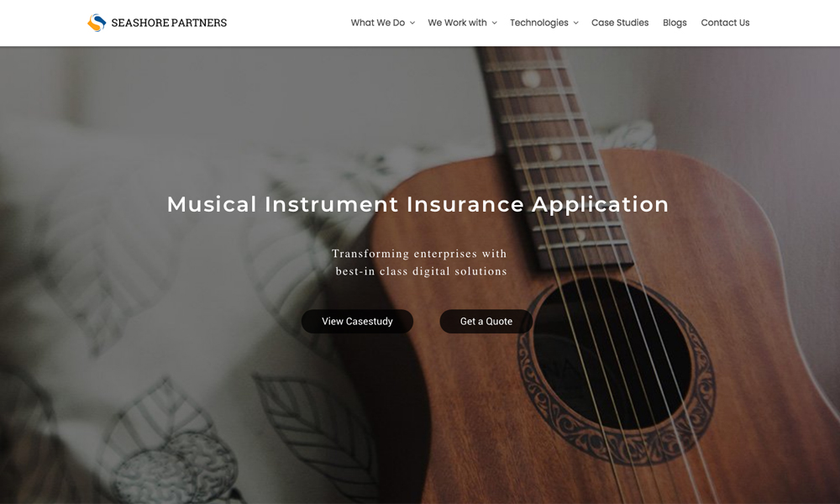The height and width of the screenshot is (504, 840).
Task: Open the What We Do menu
Action: [378, 23]
